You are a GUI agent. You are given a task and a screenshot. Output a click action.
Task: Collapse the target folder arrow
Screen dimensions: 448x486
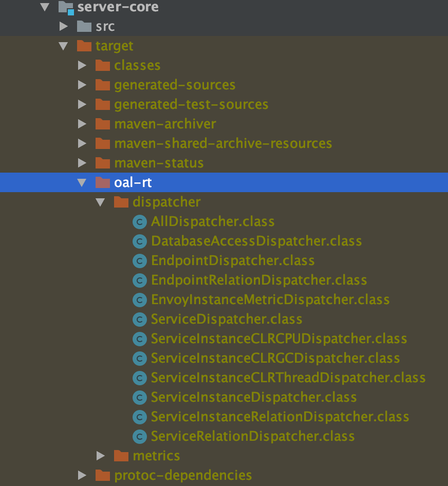point(63,46)
